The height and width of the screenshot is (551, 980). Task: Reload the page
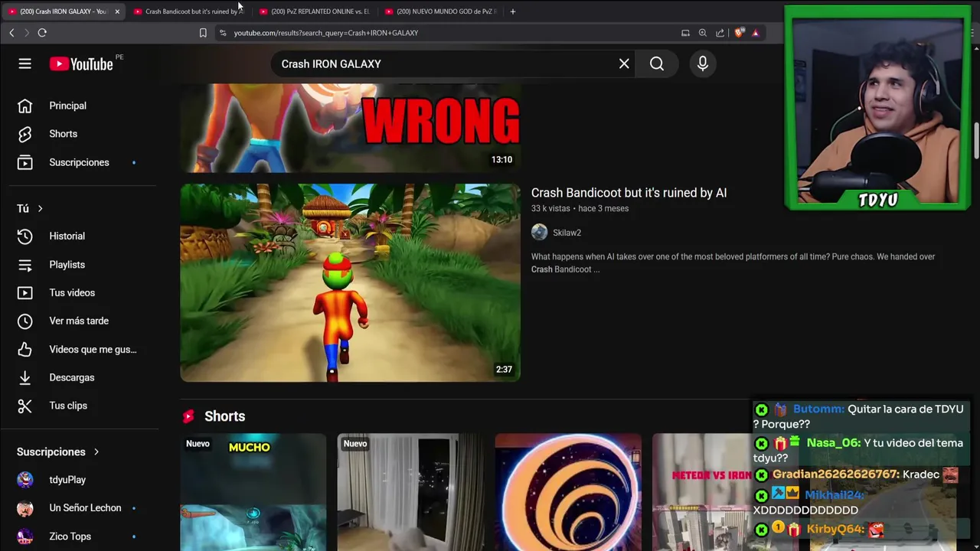click(x=42, y=33)
